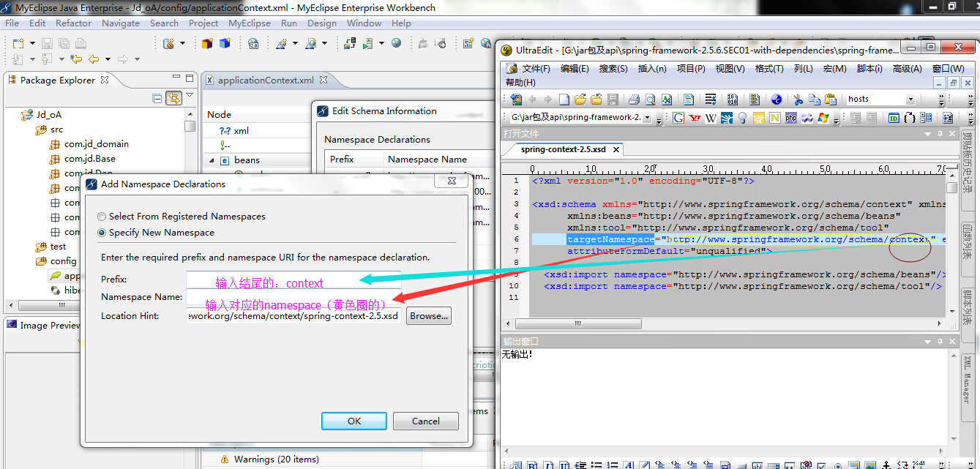Click the Back navigation yellow arrow in MyEclipse
The image size is (980, 469).
pos(93,59)
